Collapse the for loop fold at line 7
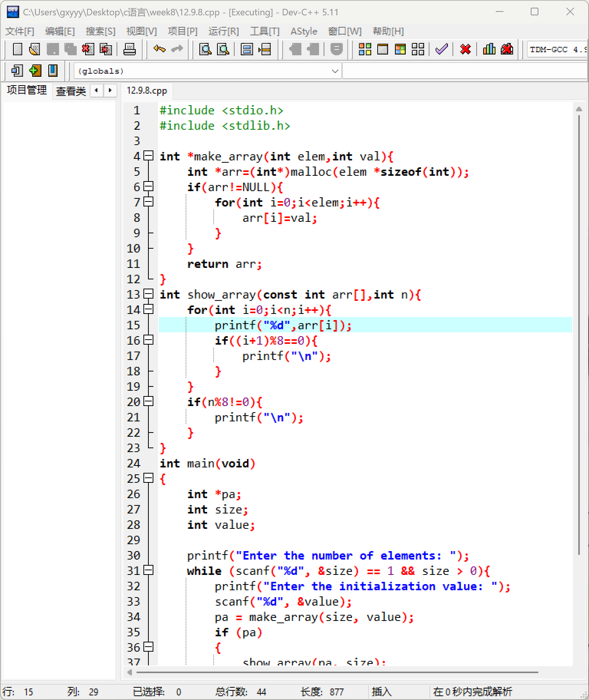 [148, 202]
